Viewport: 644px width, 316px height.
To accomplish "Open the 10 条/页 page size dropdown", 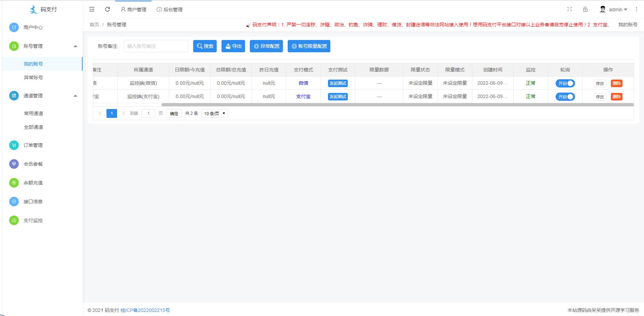I will pyautogui.click(x=215, y=113).
